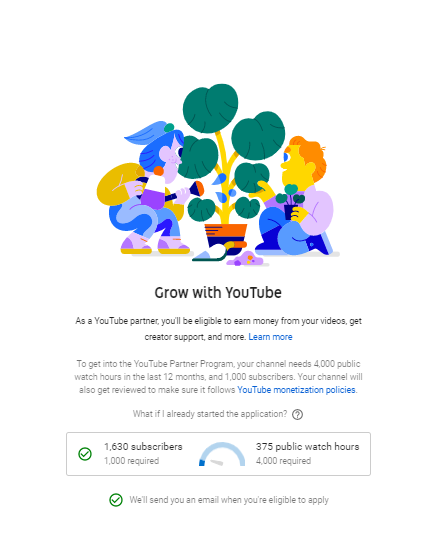The image size is (433, 549).
Task: Click green checkmark beside email notification text
Action: 116,500
